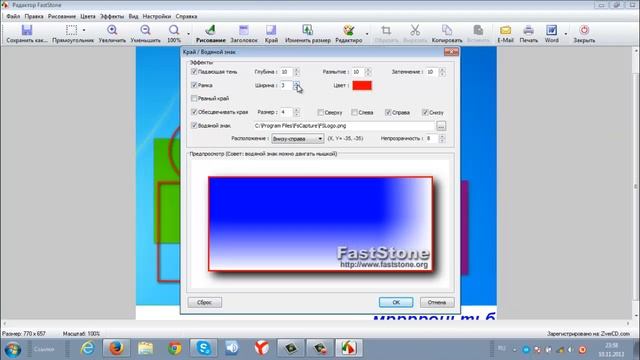
Task: Click the Paint editor palette icon
Action: pyautogui.click(x=349, y=30)
